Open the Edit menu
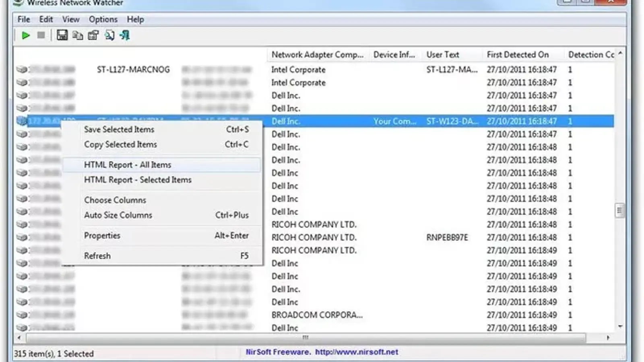The width and height of the screenshot is (644, 362). (46, 19)
